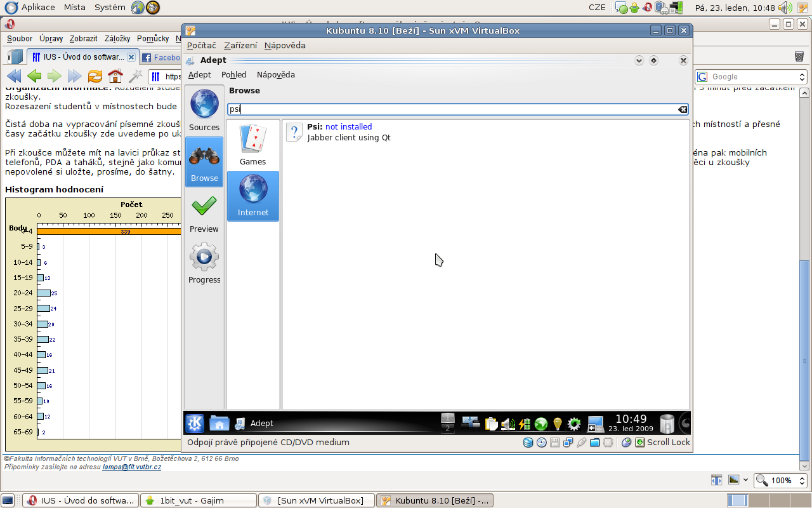Open VirtualBox Zařízení menu
This screenshot has height=508, width=812.
(240, 45)
